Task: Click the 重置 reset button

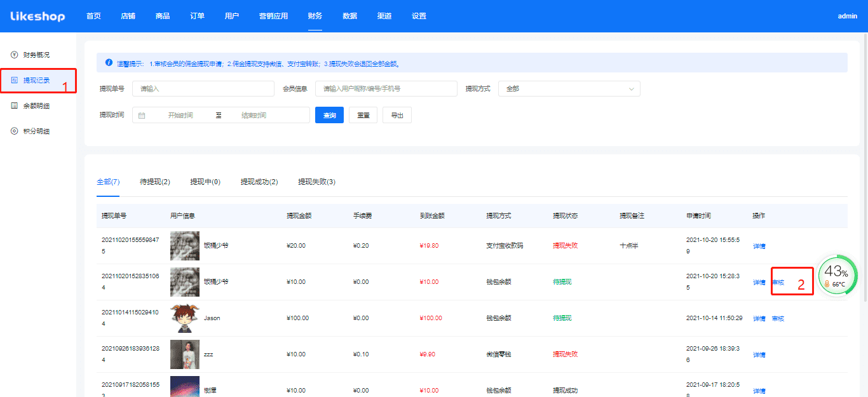Action: click(x=363, y=115)
